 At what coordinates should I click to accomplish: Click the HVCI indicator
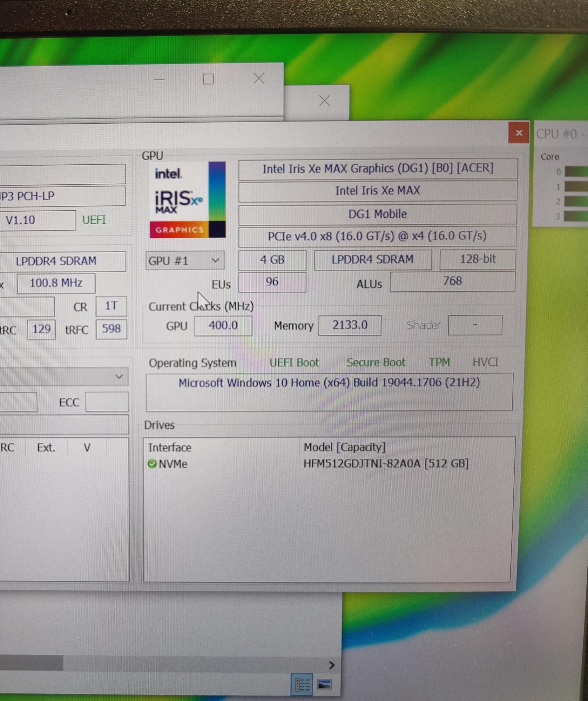tap(485, 362)
